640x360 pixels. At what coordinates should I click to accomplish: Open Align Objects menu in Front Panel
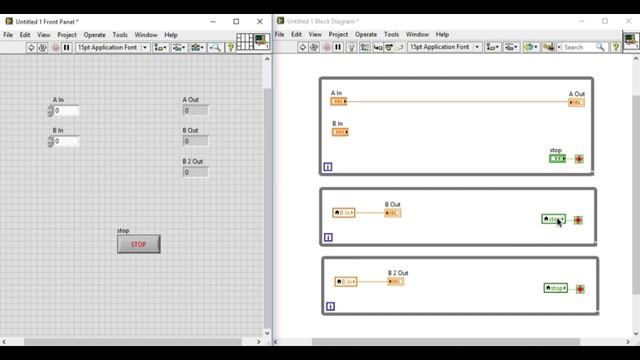(160, 48)
